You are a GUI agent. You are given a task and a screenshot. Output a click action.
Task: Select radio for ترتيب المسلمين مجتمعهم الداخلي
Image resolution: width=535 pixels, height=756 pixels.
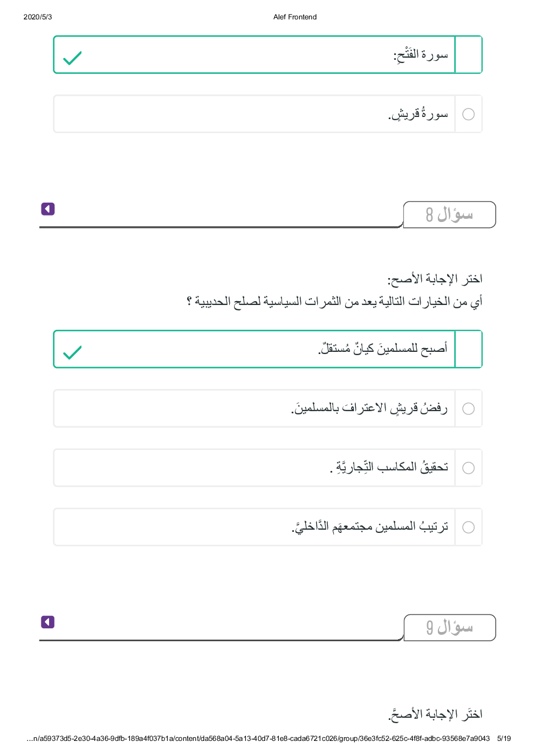469,527
